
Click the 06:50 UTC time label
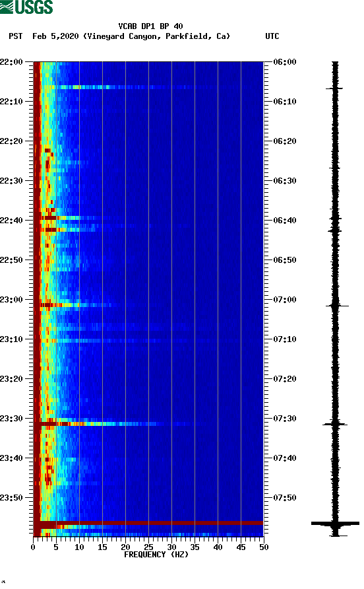[x=285, y=260]
